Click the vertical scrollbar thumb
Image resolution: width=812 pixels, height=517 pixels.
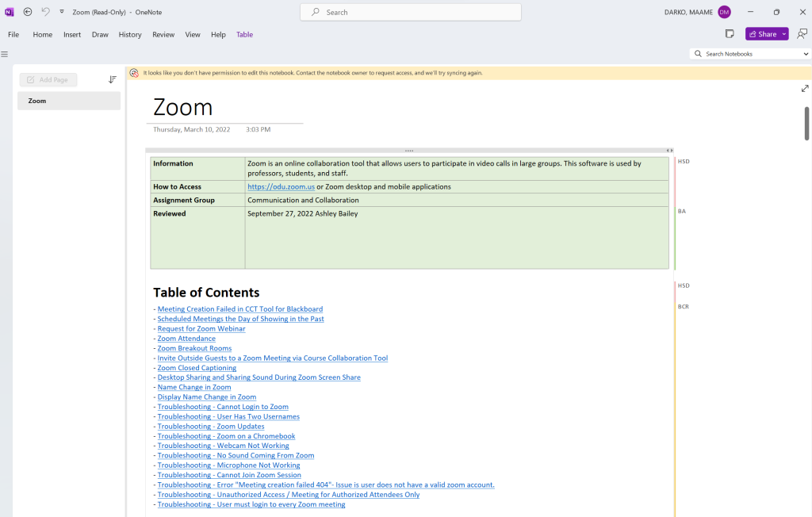806,123
